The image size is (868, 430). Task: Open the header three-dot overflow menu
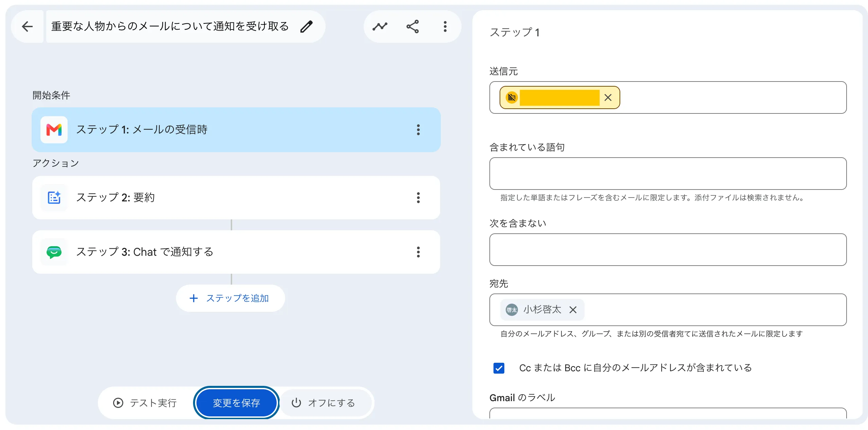point(445,26)
